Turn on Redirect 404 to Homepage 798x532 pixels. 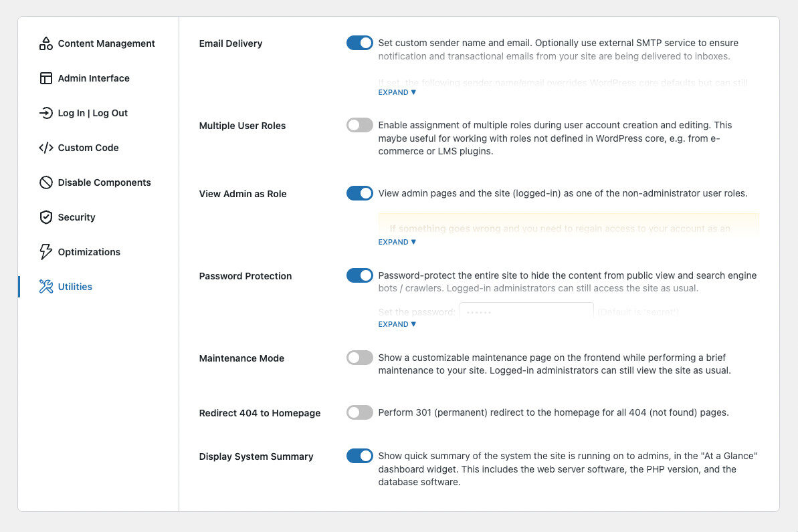[x=359, y=412]
